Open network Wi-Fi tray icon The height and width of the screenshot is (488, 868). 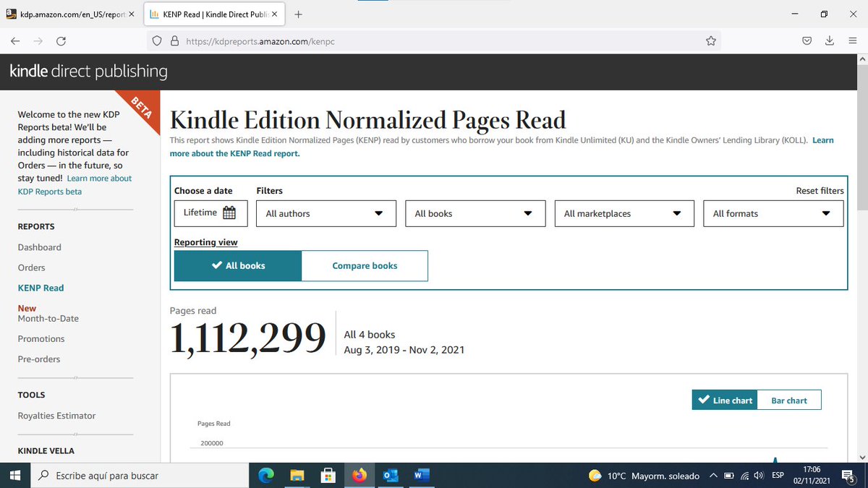744,476
